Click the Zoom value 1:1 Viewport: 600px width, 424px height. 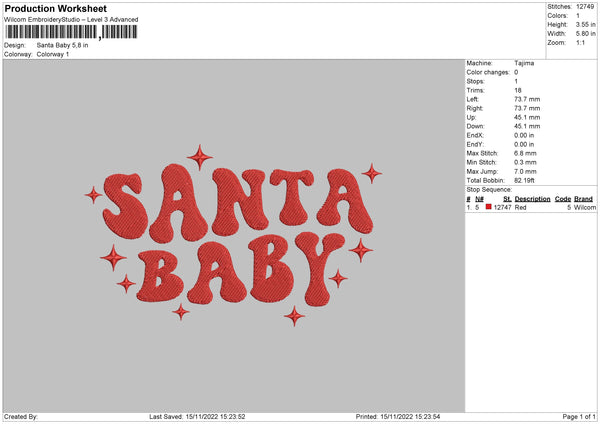pyautogui.click(x=580, y=42)
